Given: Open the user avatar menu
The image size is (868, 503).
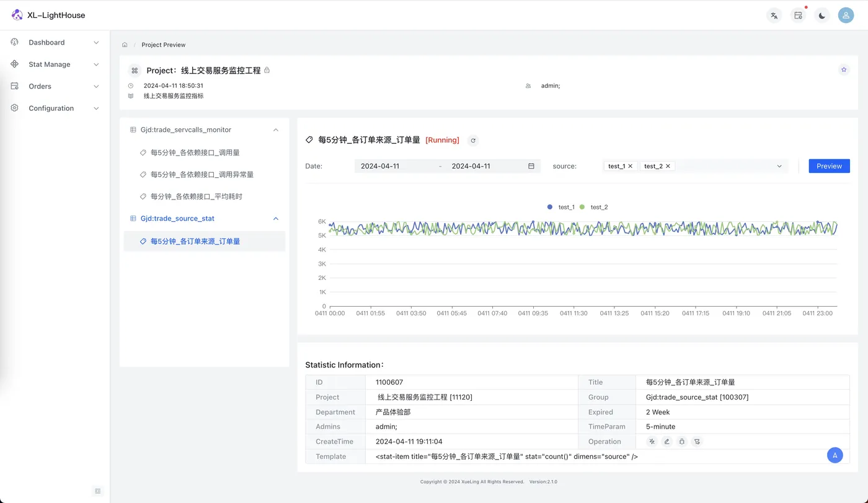Looking at the screenshot, I should 846,15.
